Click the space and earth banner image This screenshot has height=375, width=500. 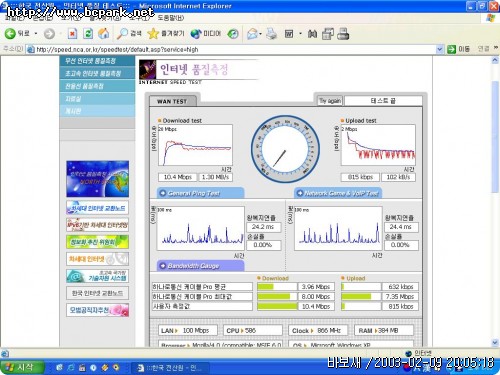97,179
